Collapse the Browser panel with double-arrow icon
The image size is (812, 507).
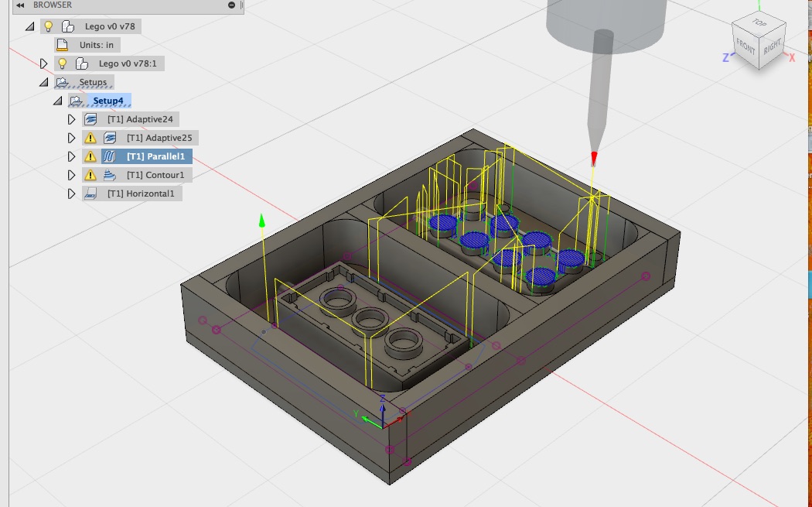click(x=19, y=5)
